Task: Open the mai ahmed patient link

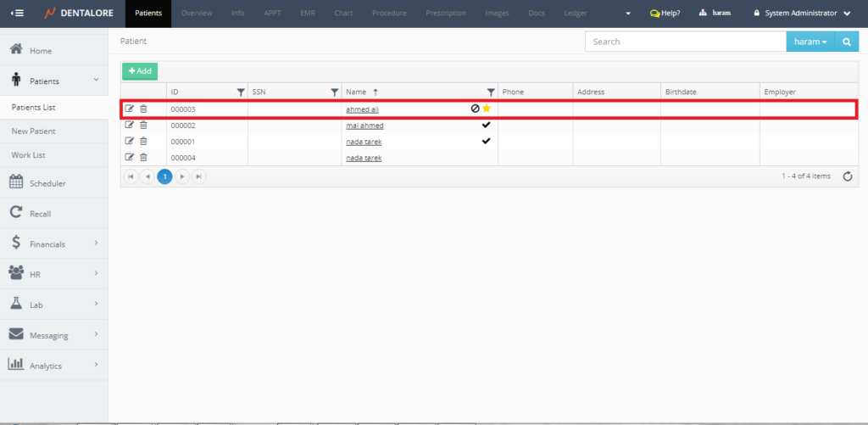Action: (x=364, y=126)
